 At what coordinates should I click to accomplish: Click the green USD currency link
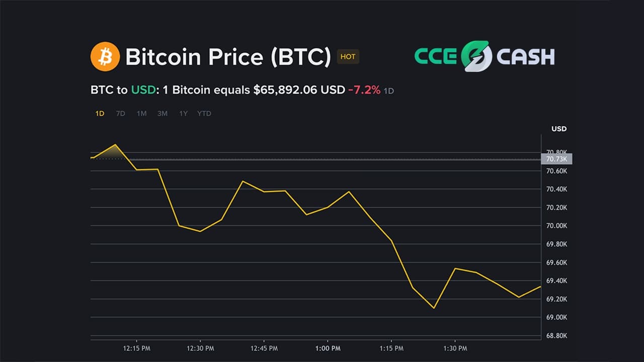click(x=143, y=90)
